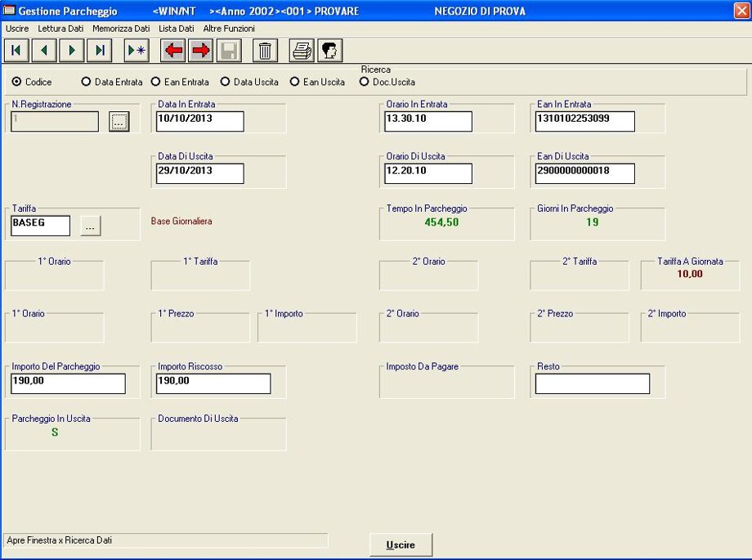752x560 pixels.
Task: Click the Resto input field
Action: (x=592, y=383)
